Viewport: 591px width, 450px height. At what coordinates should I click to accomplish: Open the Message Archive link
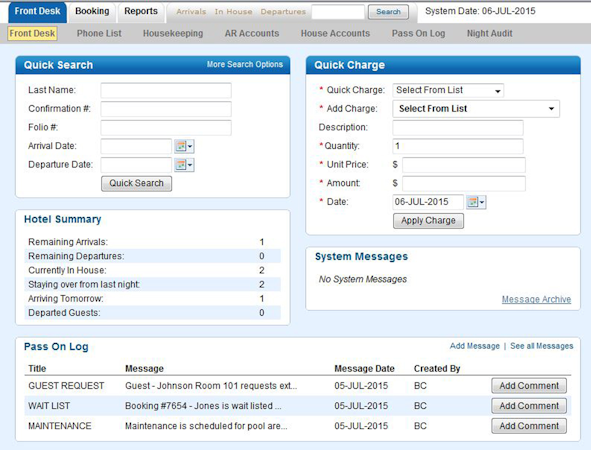coord(536,299)
